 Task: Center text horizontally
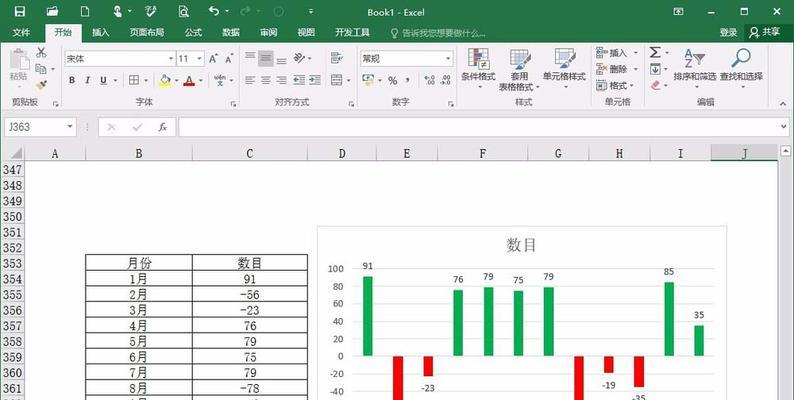(266, 80)
